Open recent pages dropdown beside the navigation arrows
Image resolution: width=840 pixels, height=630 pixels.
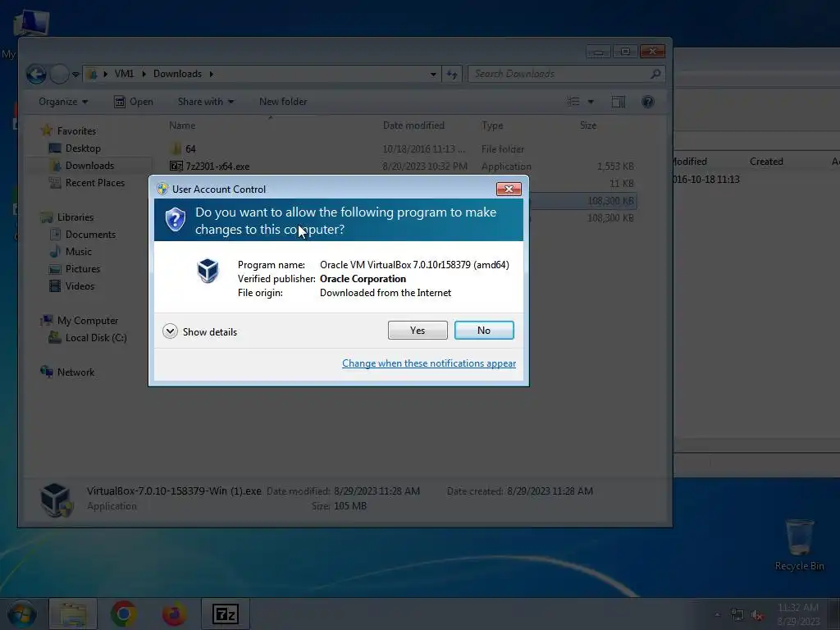pyautogui.click(x=75, y=75)
